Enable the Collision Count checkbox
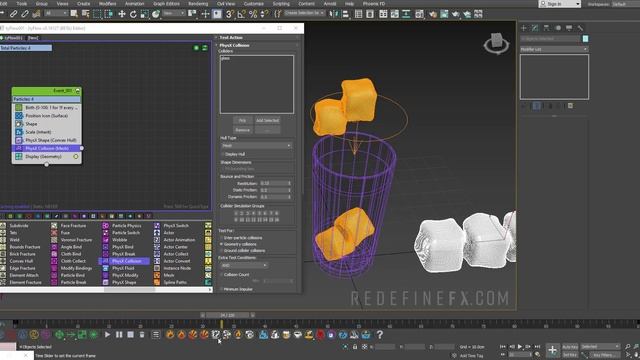 [222, 275]
